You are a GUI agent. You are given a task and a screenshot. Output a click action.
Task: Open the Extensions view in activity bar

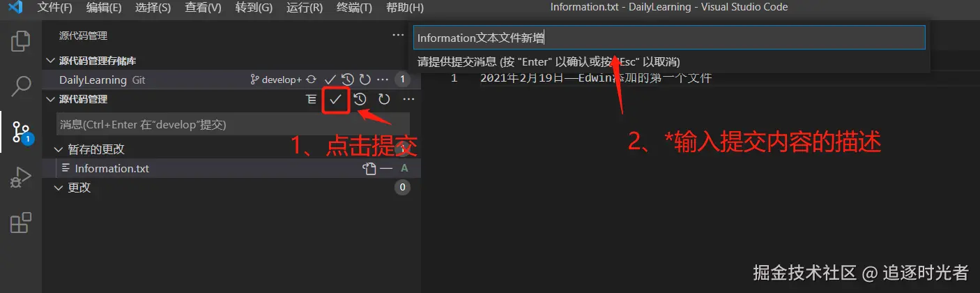(x=21, y=223)
